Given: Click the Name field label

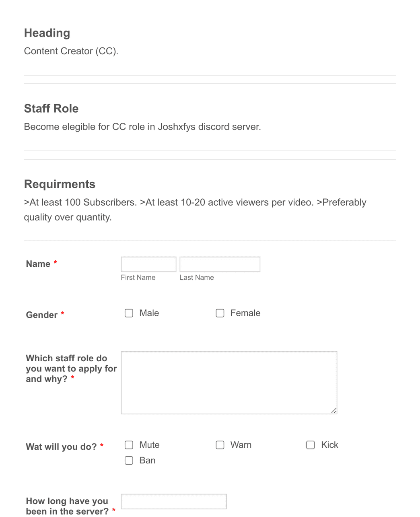Looking at the screenshot, I should tap(37, 264).
